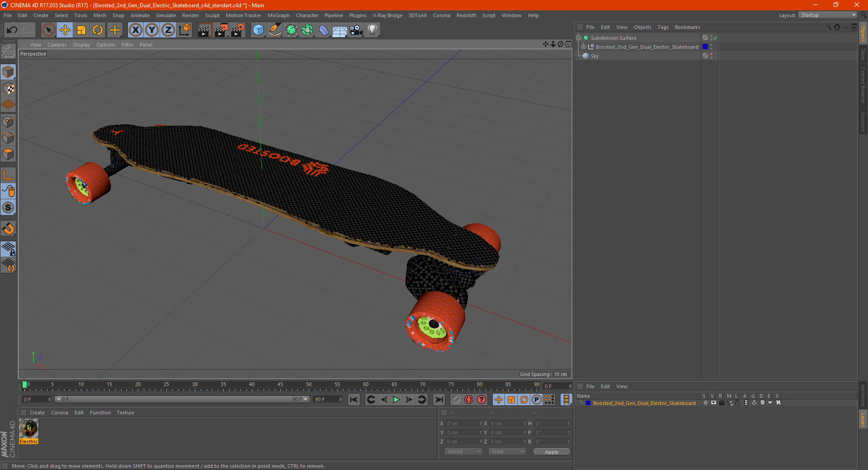The image size is (868, 470).
Task: Select Polygons mode in left sidebar
Action: pyautogui.click(x=8, y=154)
